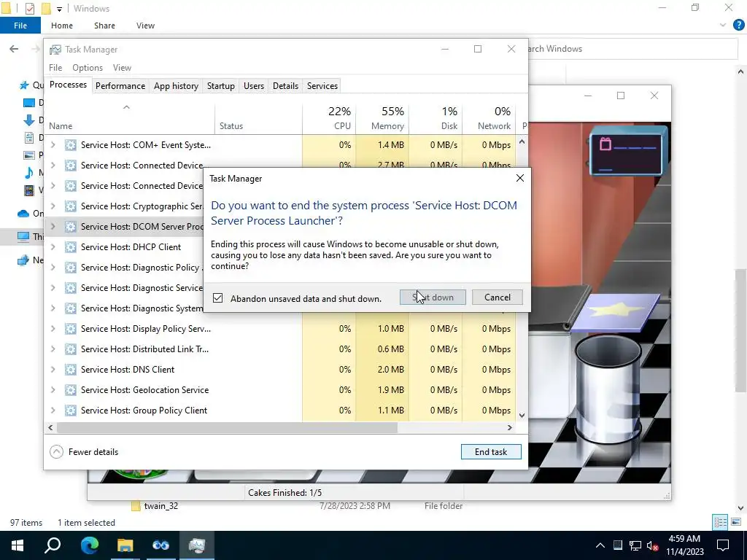Expand Service Host: Distributed Link Tracking row
This screenshot has width=747, height=560.
tap(53, 349)
